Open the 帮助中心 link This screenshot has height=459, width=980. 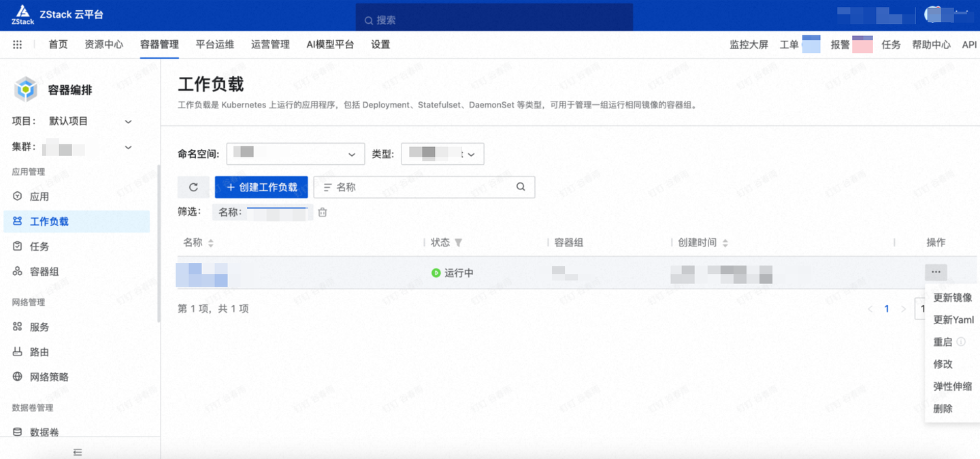[x=932, y=44]
